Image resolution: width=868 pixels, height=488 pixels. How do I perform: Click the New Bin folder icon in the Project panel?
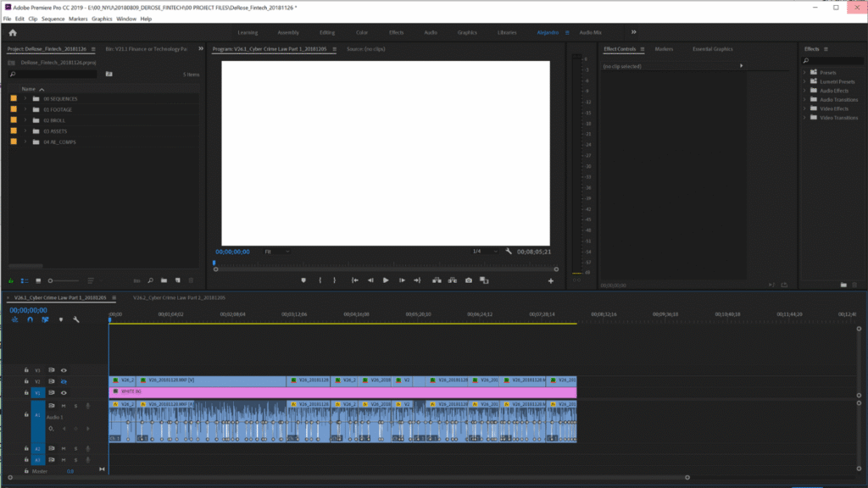164,280
